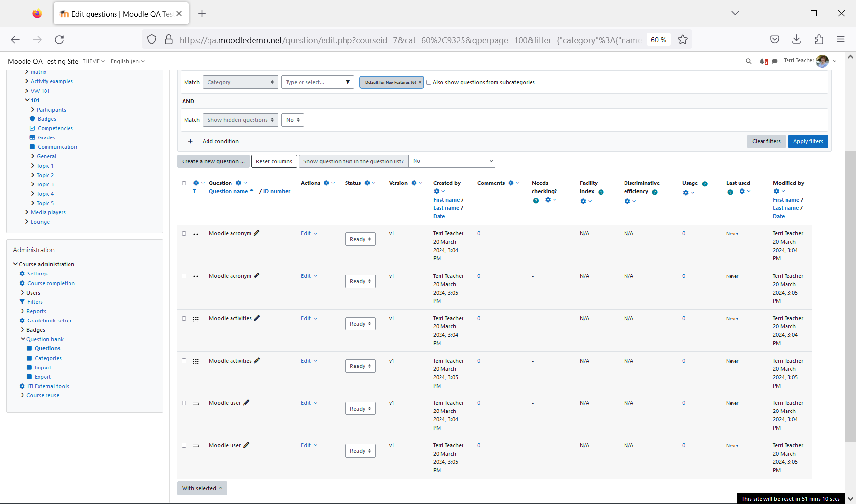Viewport: 856px width, 504px height.
Task: Open the With selected dropdown button
Action: pos(202,488)
